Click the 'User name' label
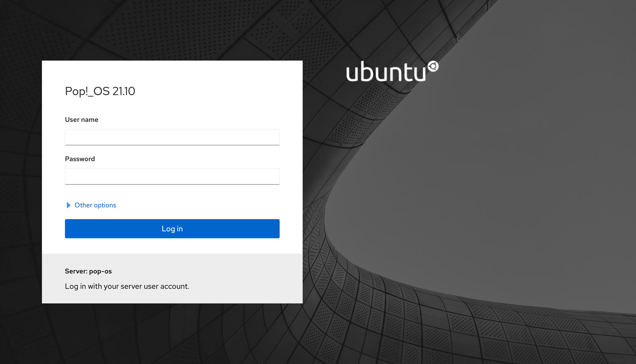This screenshot has height=364, width=636. point(81,119)
